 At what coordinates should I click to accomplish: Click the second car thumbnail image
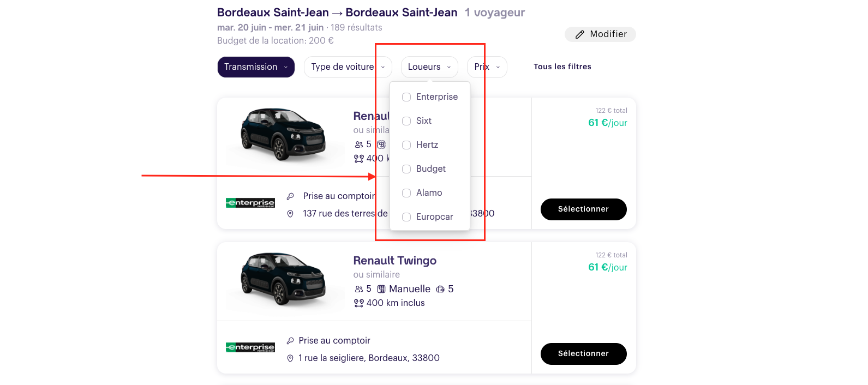click(x=283, y=278)
